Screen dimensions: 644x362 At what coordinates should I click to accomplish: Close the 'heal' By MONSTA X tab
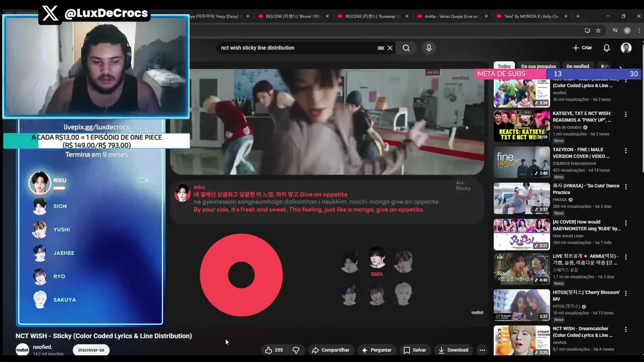click(x=567, y=16)
